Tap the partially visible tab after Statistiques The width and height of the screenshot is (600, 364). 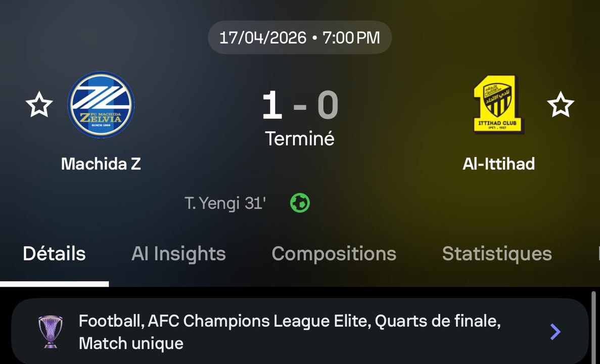click(598, 253)
